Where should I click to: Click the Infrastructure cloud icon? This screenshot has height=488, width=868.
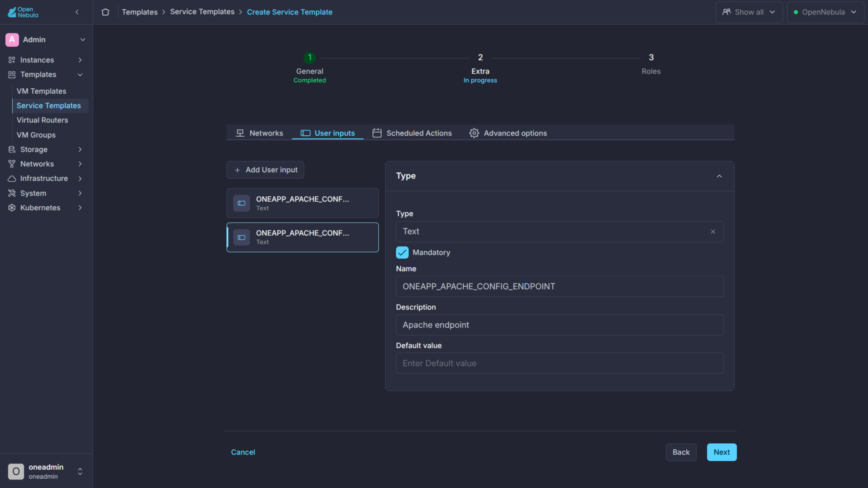pyautogui.click(x=12, y=179)
